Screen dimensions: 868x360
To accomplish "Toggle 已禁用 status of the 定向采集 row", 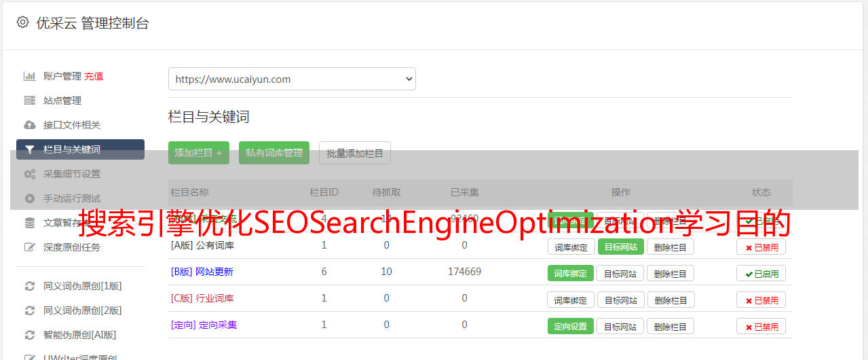I will tap(761, 327).
